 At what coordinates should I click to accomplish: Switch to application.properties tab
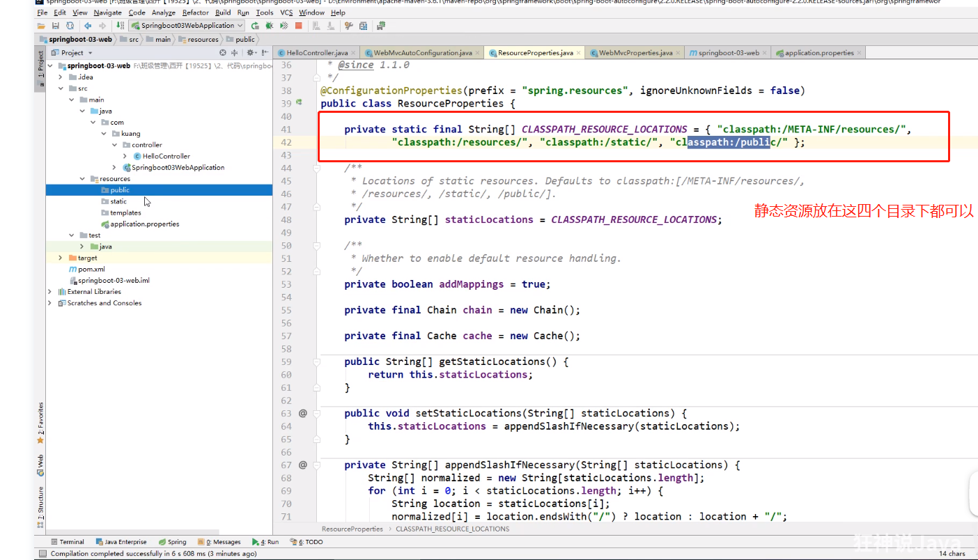819,53
